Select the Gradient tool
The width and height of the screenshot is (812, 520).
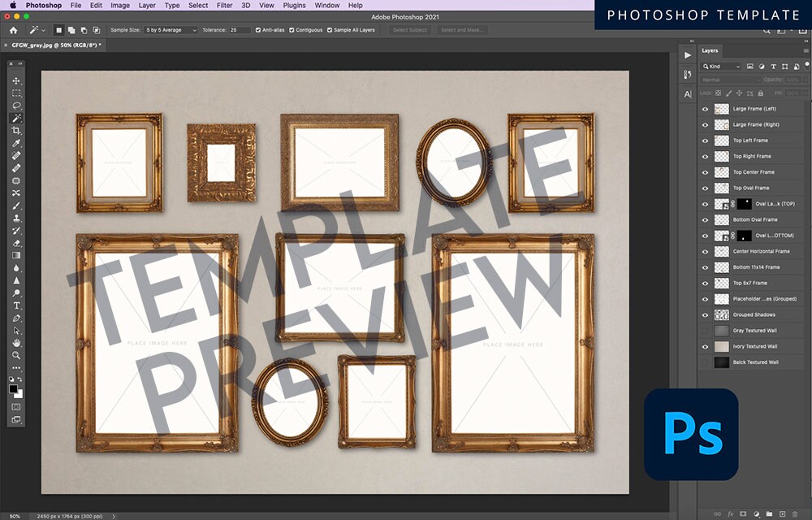click(16, 255)
